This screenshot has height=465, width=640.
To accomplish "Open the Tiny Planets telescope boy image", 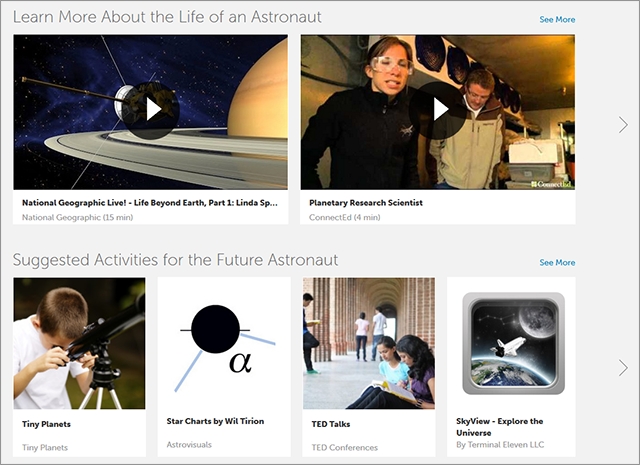I will point(78,343).
